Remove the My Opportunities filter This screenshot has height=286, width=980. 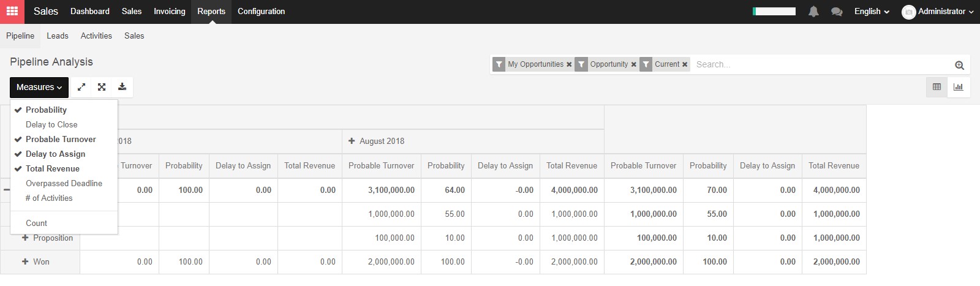click(x=569, y=64)
